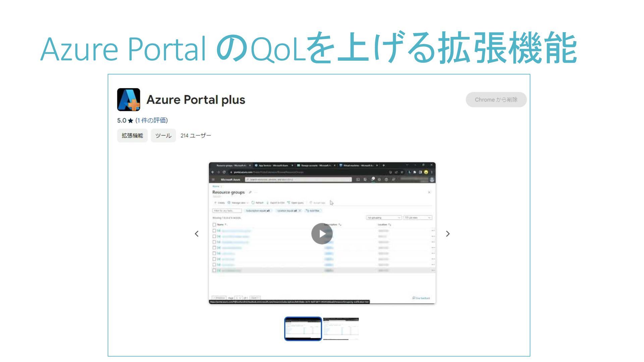Viewport: 644px width, 362px height.
Task: Check the first resource group row checkbox
Action: 214,231
